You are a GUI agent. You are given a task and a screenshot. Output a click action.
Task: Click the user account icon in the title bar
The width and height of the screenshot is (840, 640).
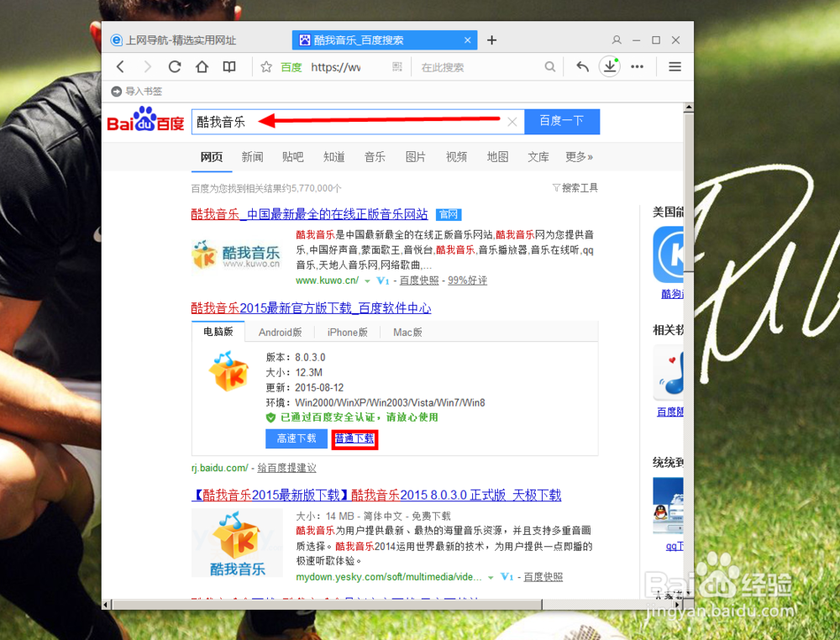(x=617, y=40)
